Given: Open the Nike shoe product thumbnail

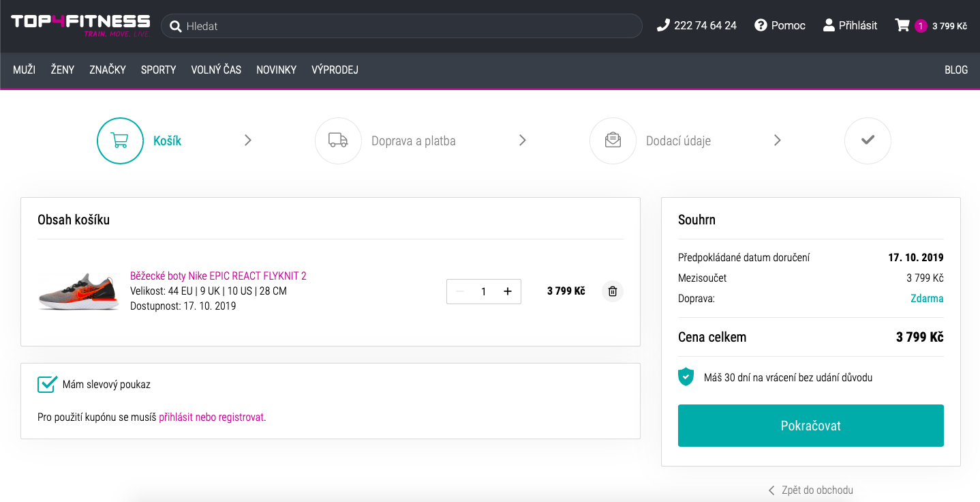Looking at the screenshot, I should coord(78,291).
